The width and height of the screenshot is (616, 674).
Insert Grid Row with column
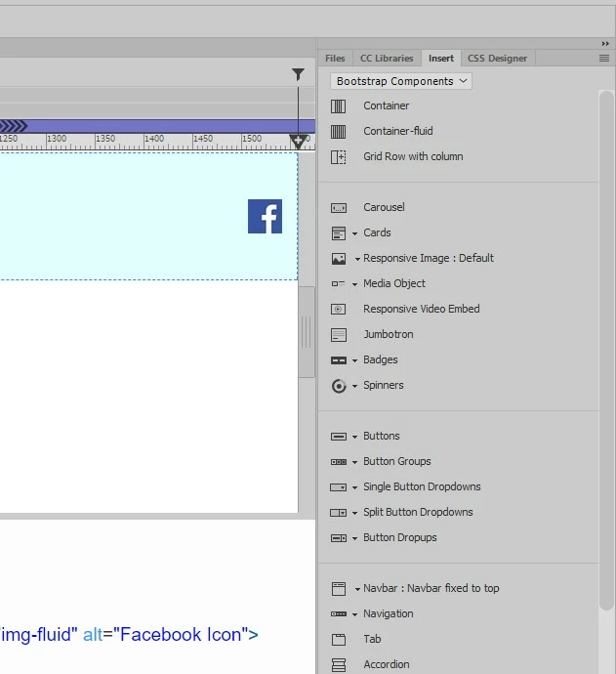(x=413, y=156)
